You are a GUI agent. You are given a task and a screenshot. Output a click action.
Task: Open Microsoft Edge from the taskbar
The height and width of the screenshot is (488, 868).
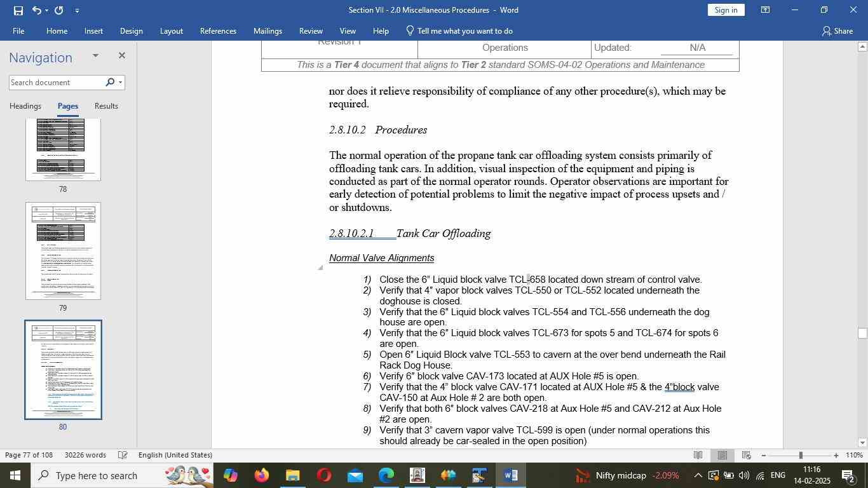[386, 475]
